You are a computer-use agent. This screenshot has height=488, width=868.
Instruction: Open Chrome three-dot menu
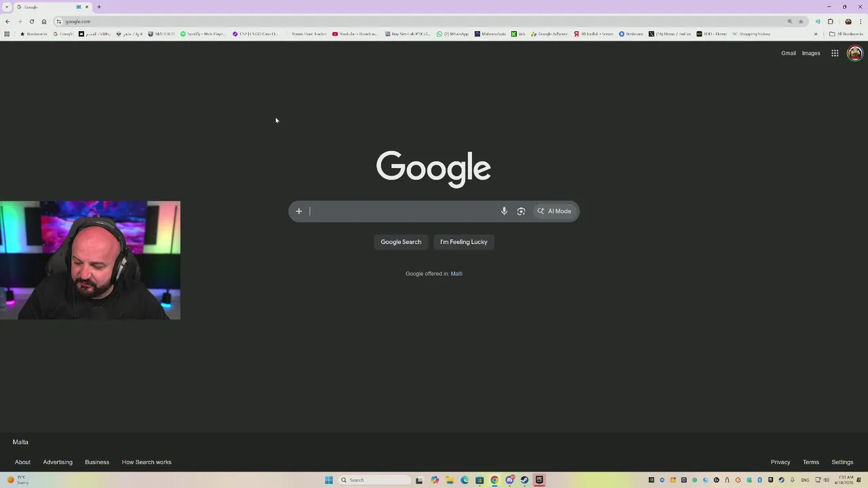coord(860,22)
